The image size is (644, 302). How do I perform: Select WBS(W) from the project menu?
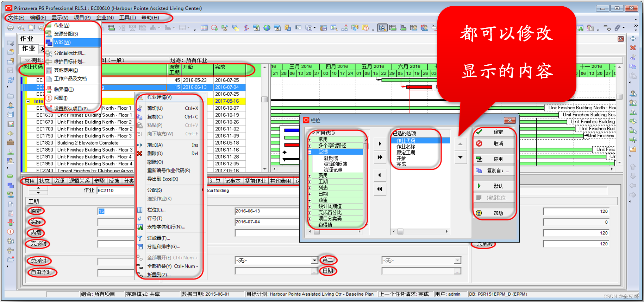pyautogui.click(x=73, y=42)
